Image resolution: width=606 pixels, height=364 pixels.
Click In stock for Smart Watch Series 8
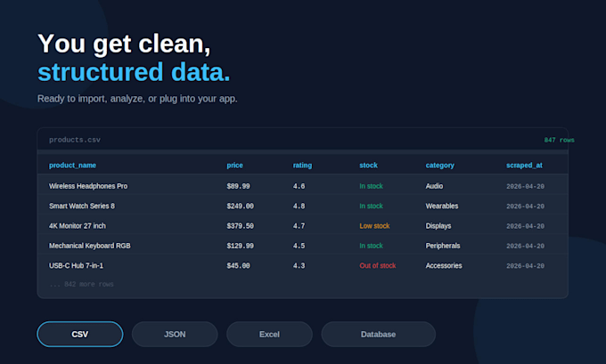371,206
